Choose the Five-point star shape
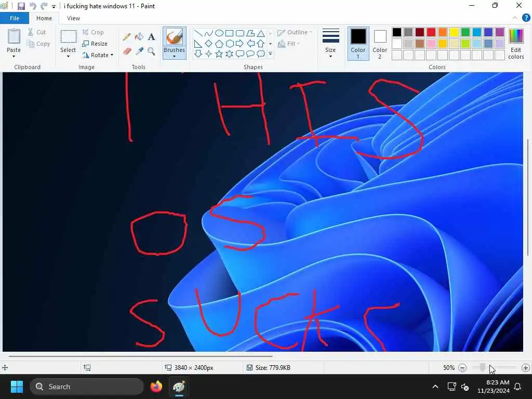This screenshot has width=532, height=399. [x=219, y=54]
